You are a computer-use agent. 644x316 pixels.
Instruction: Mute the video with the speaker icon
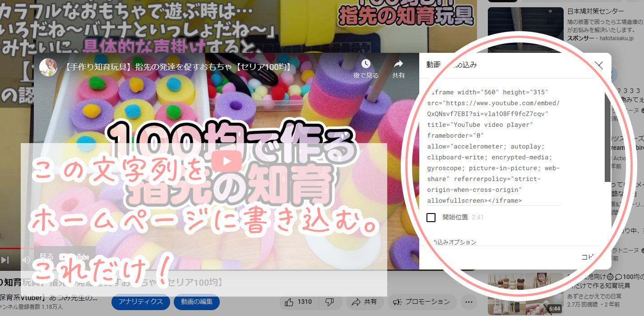(x=26, y=260)
